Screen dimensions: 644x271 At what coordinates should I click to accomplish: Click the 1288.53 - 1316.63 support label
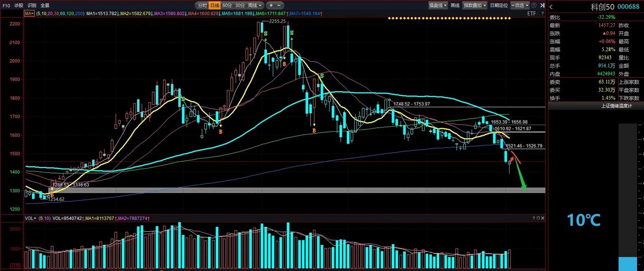pos(71,185)
